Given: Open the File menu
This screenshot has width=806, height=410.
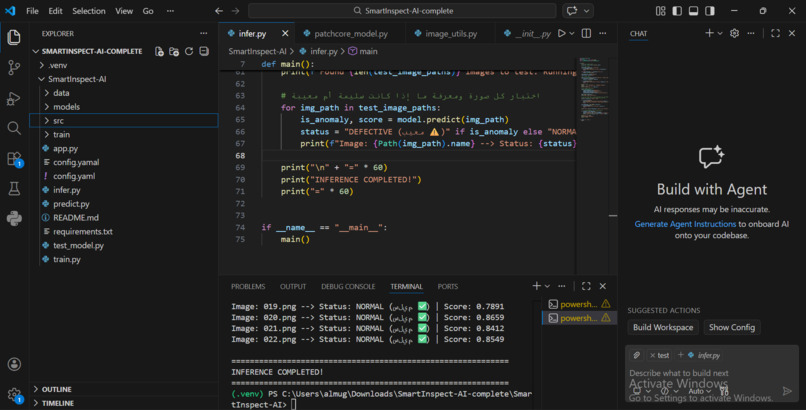Looking at the screenshot, I should pos(32,11).
